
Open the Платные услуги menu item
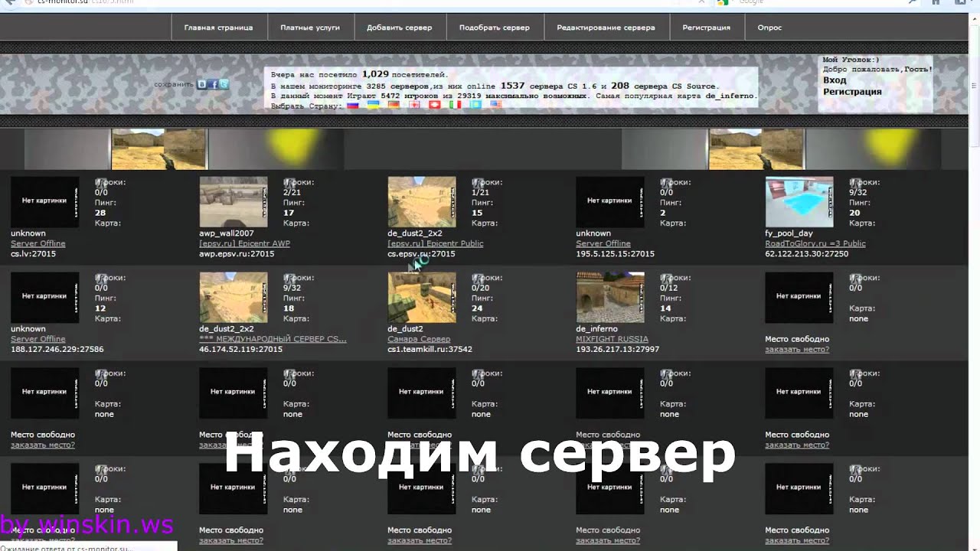point(310,28)
